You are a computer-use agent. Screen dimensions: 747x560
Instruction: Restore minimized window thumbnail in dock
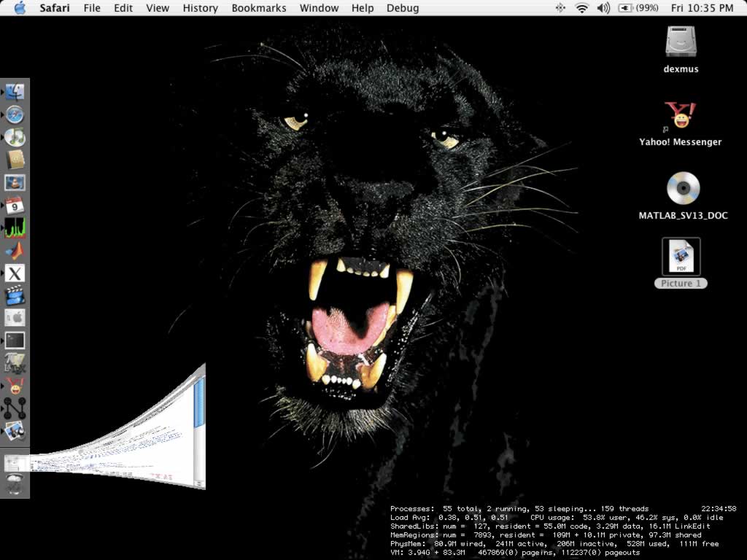(15, 463)
